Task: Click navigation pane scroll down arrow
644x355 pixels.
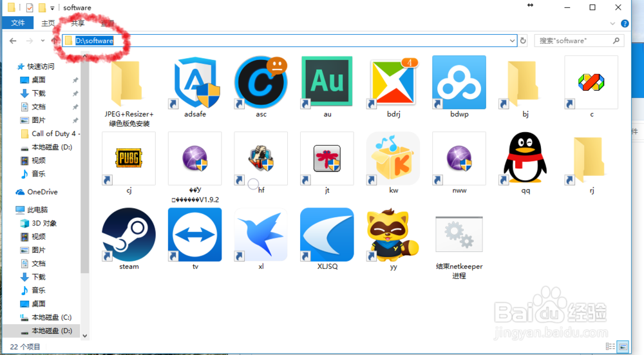Action: click(84, 336)
